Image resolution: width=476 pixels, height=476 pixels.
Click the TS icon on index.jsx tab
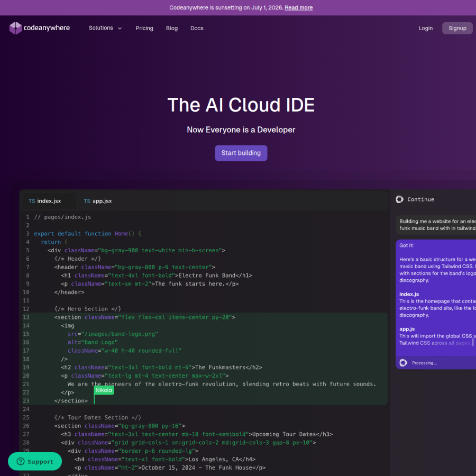pos(32,201)
